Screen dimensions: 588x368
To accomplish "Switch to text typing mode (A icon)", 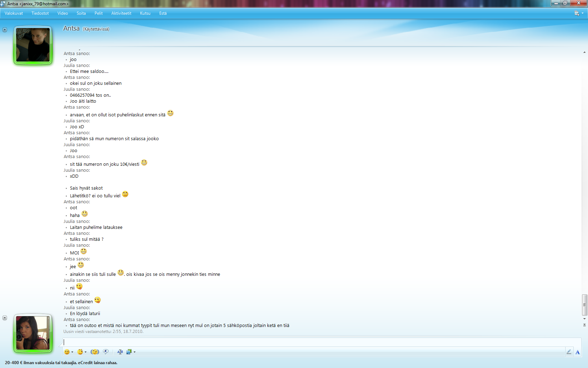I will click(x=577, y=352).
